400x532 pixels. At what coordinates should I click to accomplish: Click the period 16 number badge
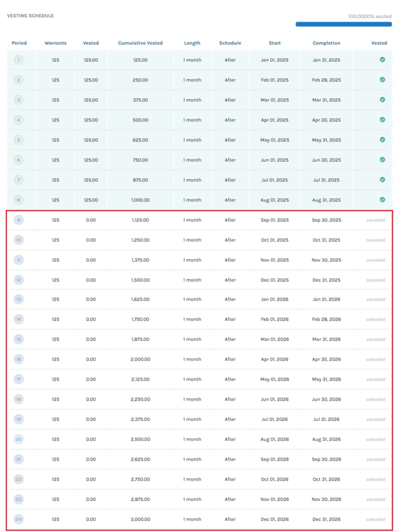pyautogui.click(x=19, y=360)
